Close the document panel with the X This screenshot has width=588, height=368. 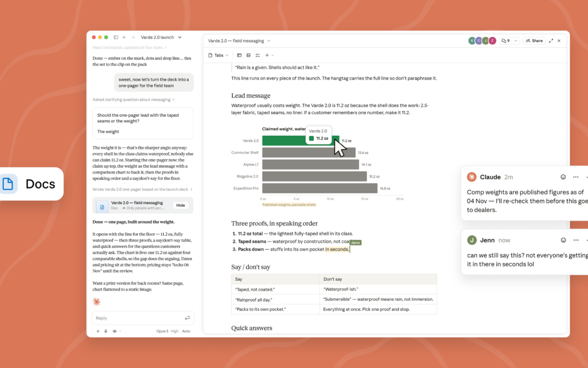click(x=559, y=40)
